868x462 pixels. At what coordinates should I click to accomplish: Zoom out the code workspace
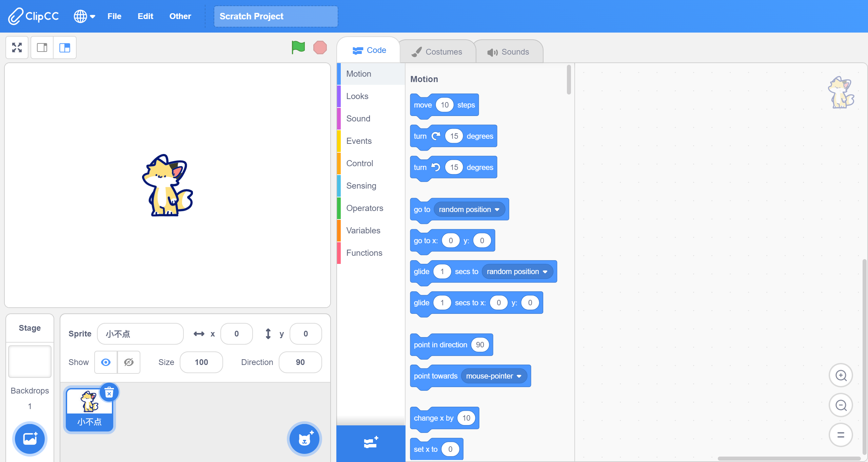[841, 405]
